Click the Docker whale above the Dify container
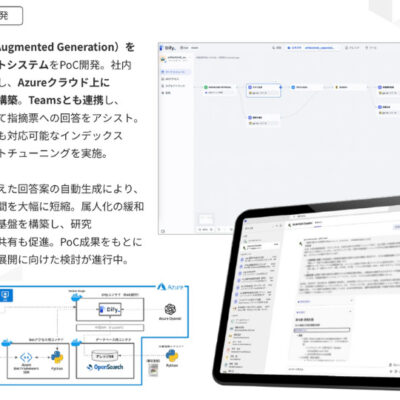The height and width of the screenshot is (400, 400). 76,297
